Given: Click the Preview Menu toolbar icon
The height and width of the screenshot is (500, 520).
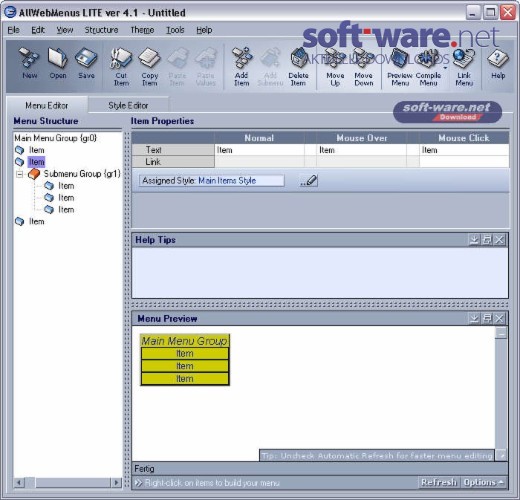Looking at the screenshot, I should [x=400, y=67].
